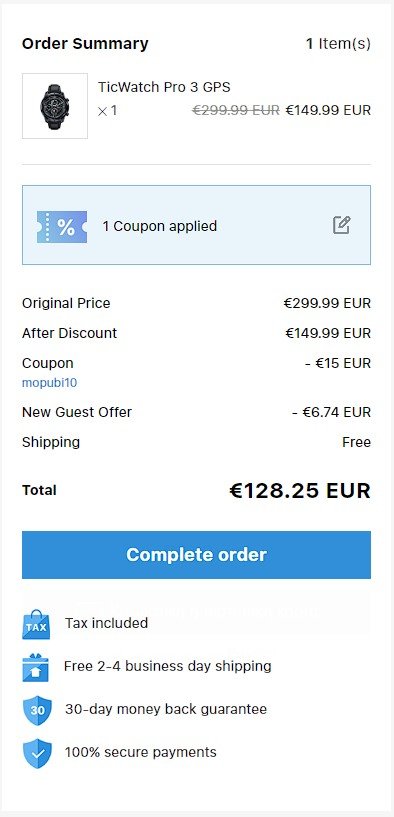Click the TAX shopping bag icon
The width and height of the screenshot is (394, 817).
(35, 624)
